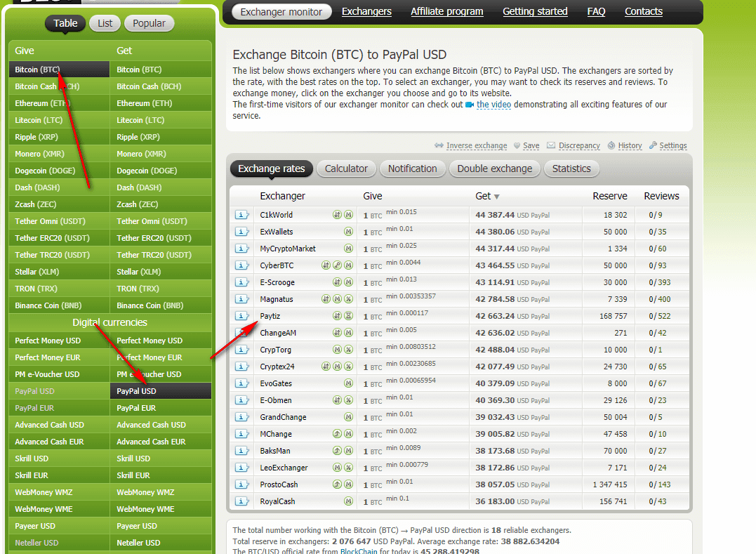Open the Affiliate program link
Viewport: 756px width, 554px height.
pyautogui.click(x=447, y=11)
